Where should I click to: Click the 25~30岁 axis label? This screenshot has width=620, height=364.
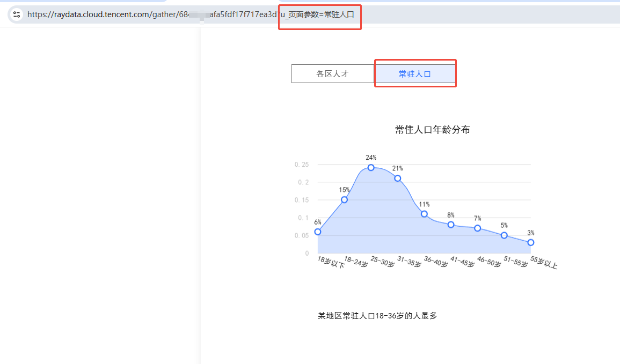click(382, 262)
